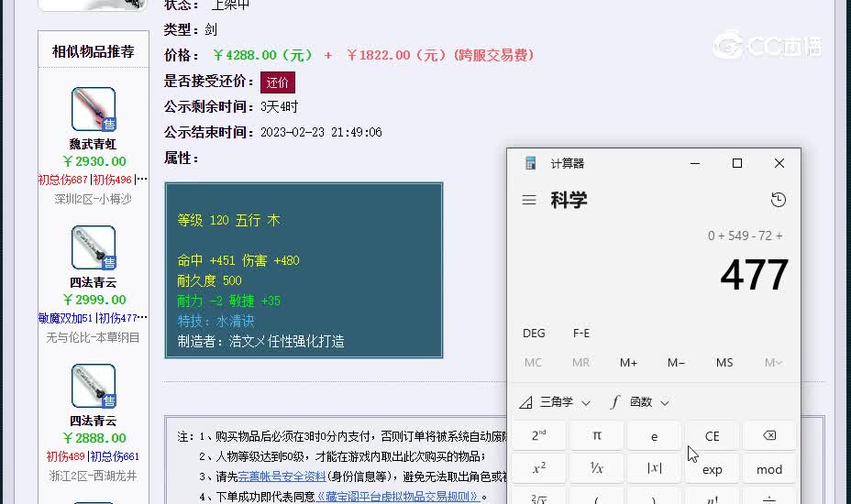The width and height of the screenshot is (851, 504).
Task: Open the 完善帐号安全资料 link
Action: pyautogui.click(x=282, y=477)
